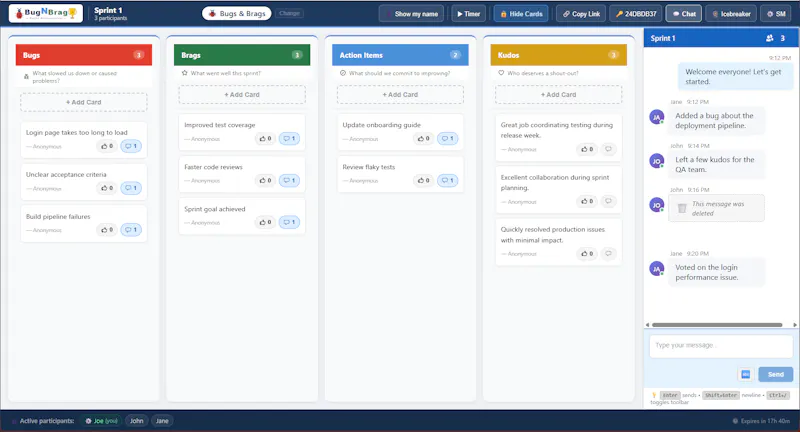Screen dimensions: 800x432
Task: Click the BugNBrag logo
Action: click(46, 13)
